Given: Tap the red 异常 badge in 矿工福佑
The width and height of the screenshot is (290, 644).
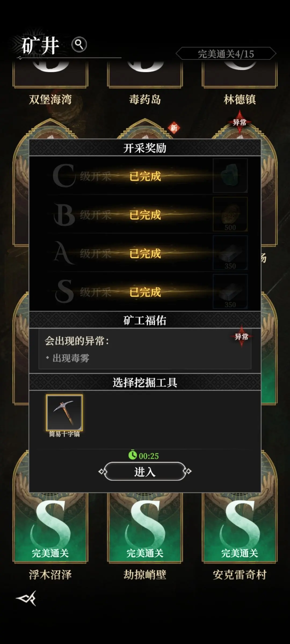Looking at the screenshot, I should 241,336.
